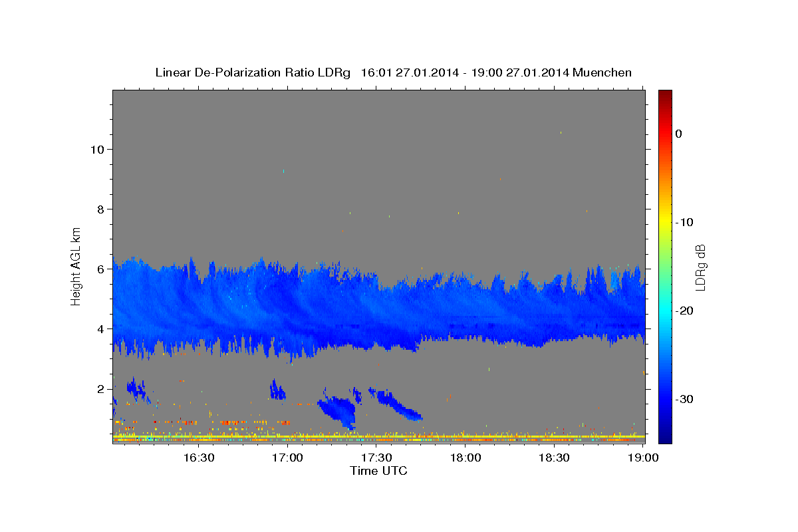Viewport: 798px width, 532px height.
Task: Click the '-10' colorbar tick label
Action: pyautogui.click(x=685, y=222)
